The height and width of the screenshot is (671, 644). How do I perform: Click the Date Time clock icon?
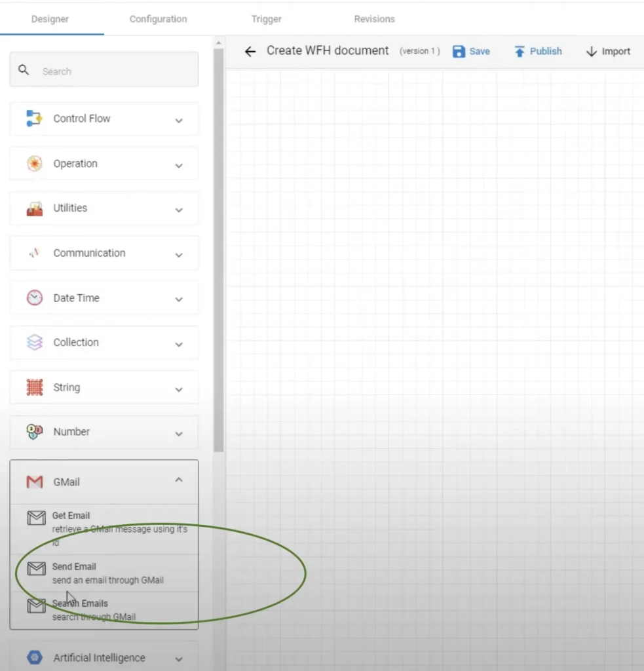34,297
